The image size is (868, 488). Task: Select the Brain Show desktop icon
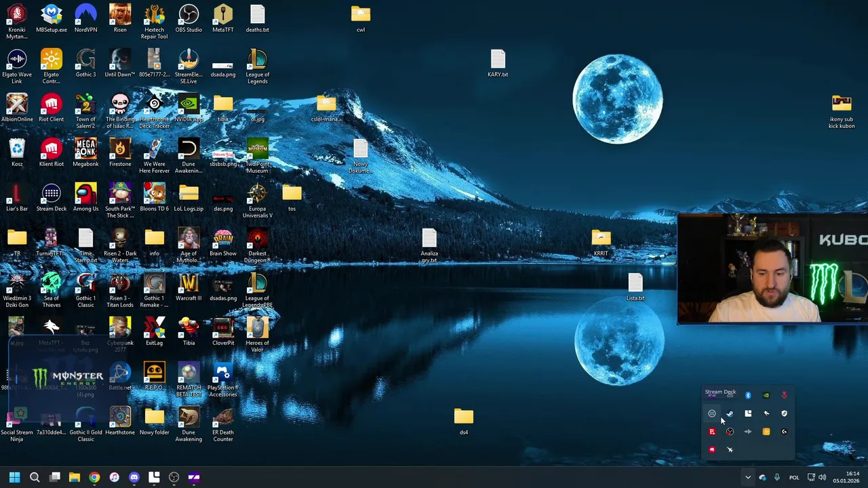click(222, 242)
